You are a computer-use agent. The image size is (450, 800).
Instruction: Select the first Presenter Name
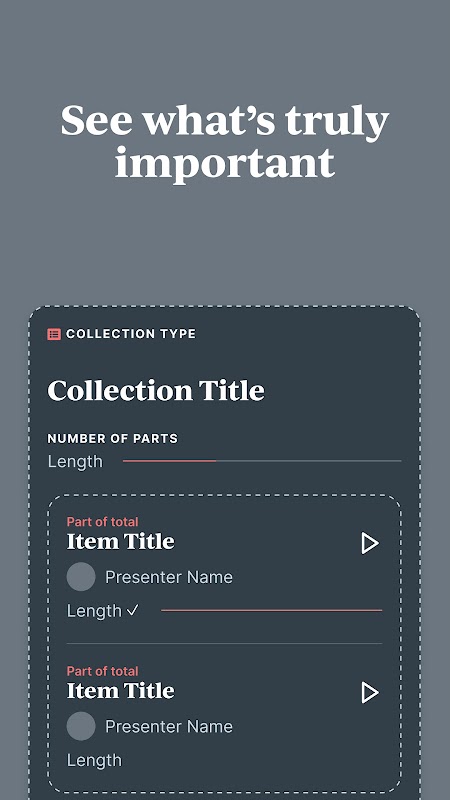click(x=169, y=577)
